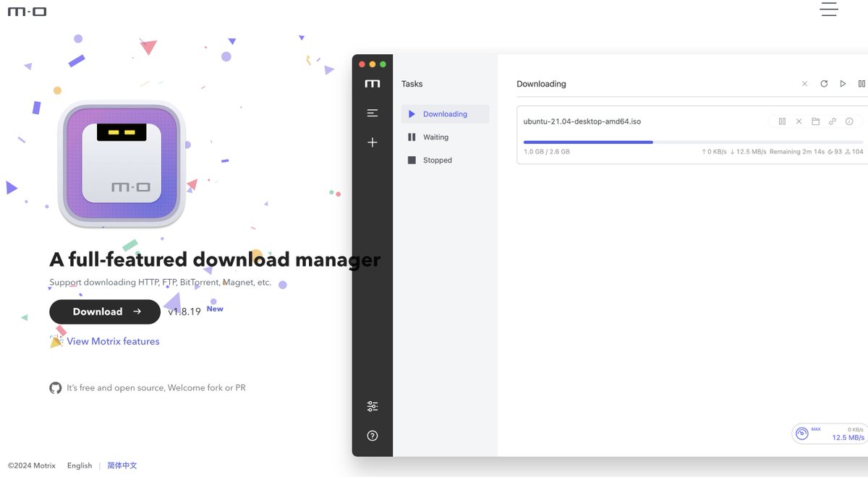Click the play icon beside Downloading
The image size is (868, 477).
pos(412,114)
